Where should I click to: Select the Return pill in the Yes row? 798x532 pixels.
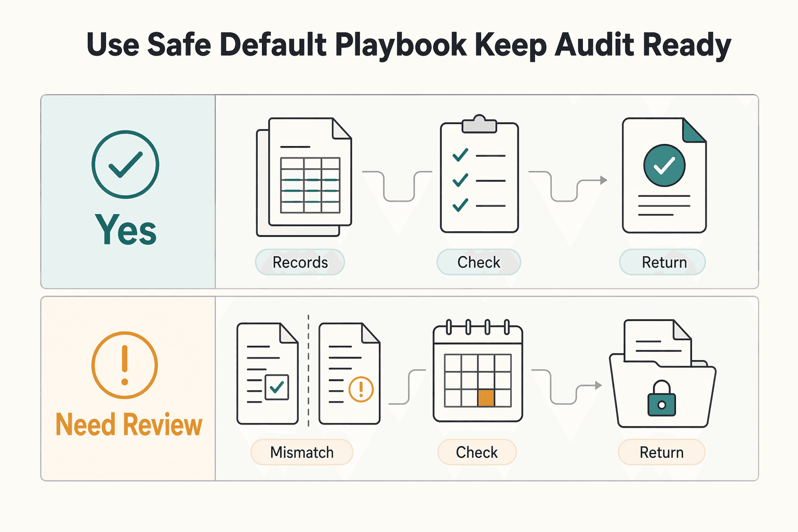point(662,262)
